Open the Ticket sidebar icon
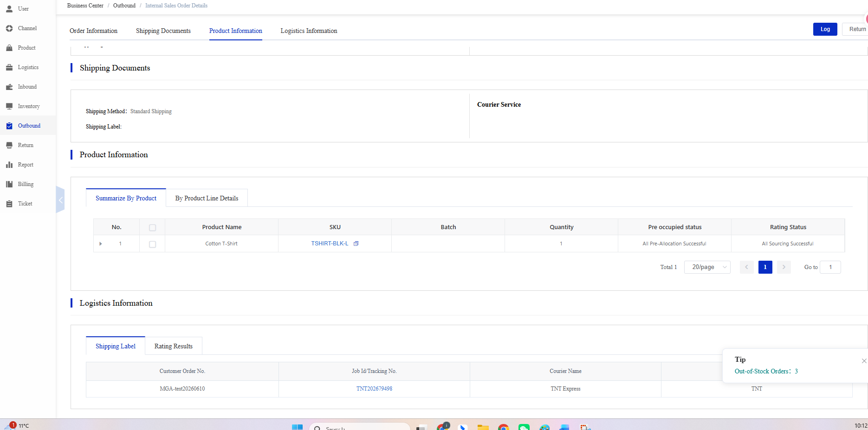The image size is (868, 430). pos(9,204)
